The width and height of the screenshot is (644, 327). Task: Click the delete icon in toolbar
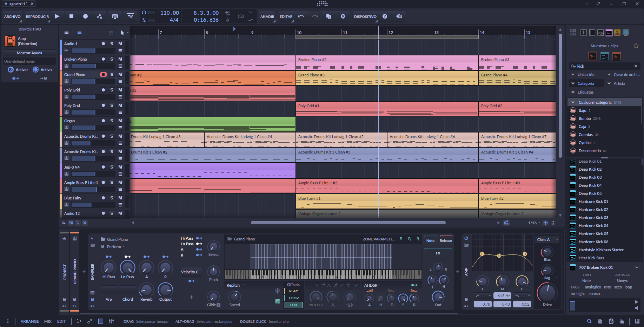click(343, 16)
